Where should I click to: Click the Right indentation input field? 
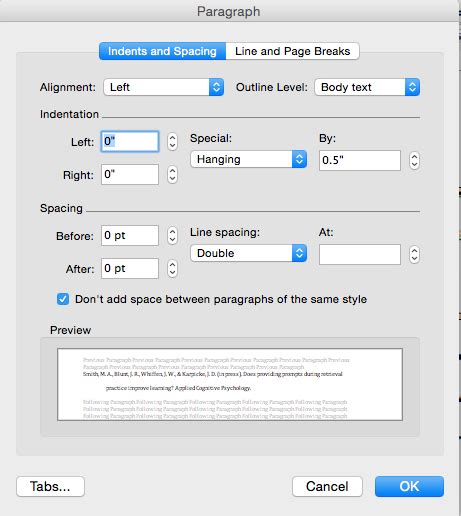130,174
